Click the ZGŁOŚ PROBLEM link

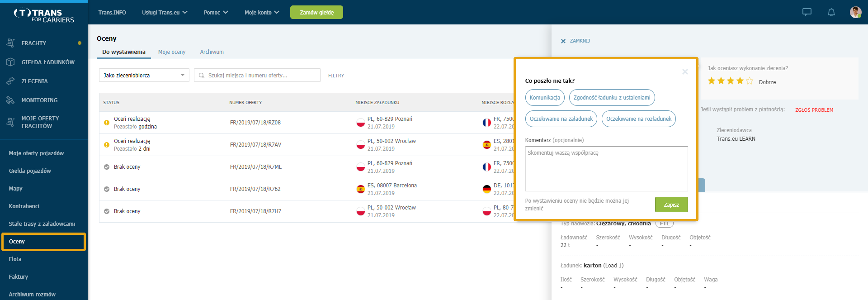tap(814, 110)
